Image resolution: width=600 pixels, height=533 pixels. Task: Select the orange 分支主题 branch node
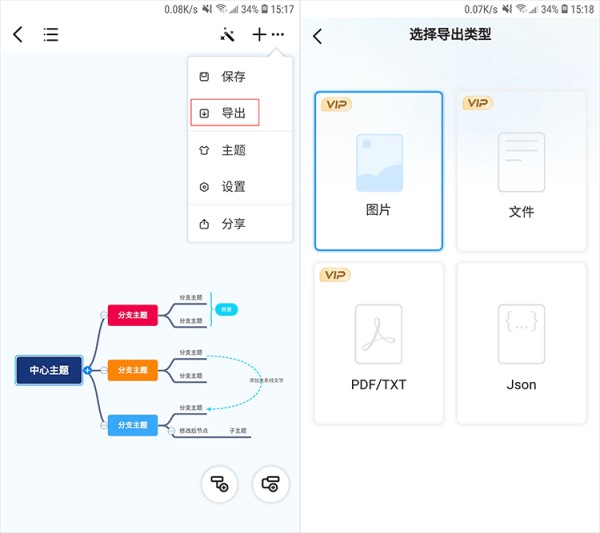pyautogui.click(x=132, y=370)
